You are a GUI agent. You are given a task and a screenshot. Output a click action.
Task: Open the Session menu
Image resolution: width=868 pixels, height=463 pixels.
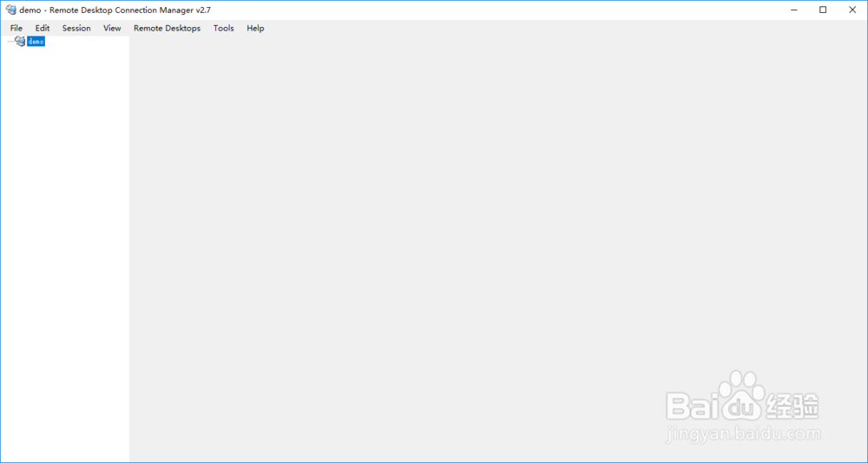point(76,29)
